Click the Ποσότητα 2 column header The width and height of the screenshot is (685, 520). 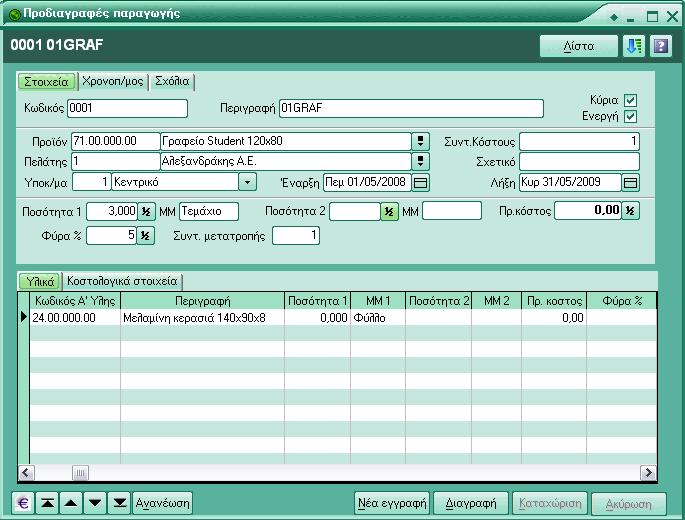[439, 301]
